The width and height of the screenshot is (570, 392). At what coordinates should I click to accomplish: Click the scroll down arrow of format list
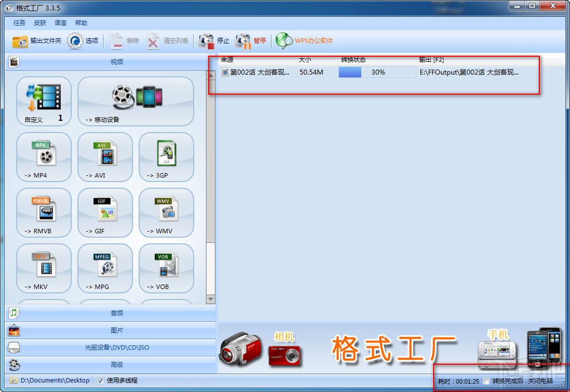[210, 299]
